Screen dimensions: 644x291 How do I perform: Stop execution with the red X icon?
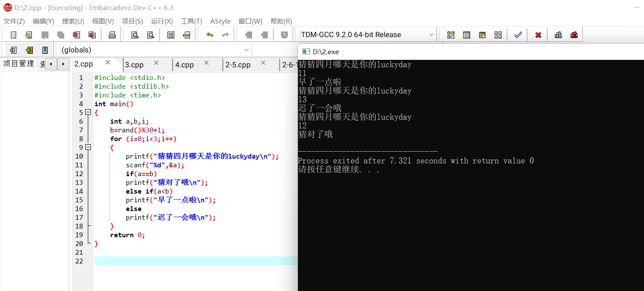click(x=538, y=35)
